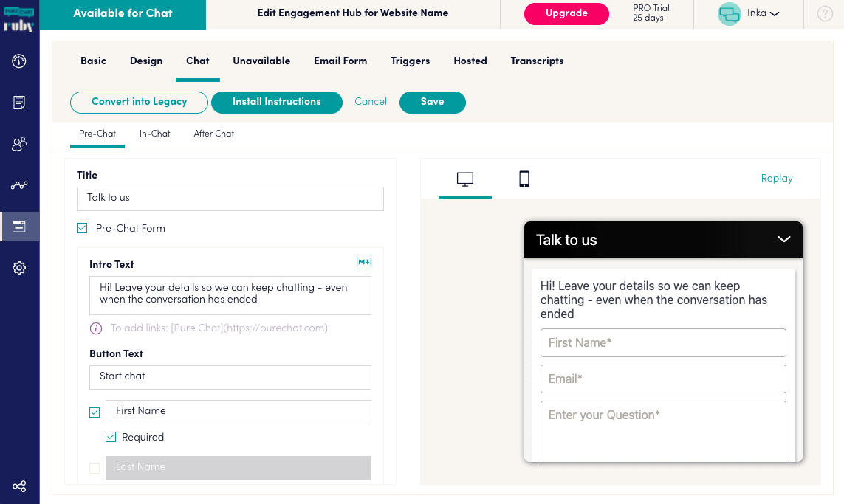Switch preview to mobile phone view
844x504 pixels.
click(524, 179)
